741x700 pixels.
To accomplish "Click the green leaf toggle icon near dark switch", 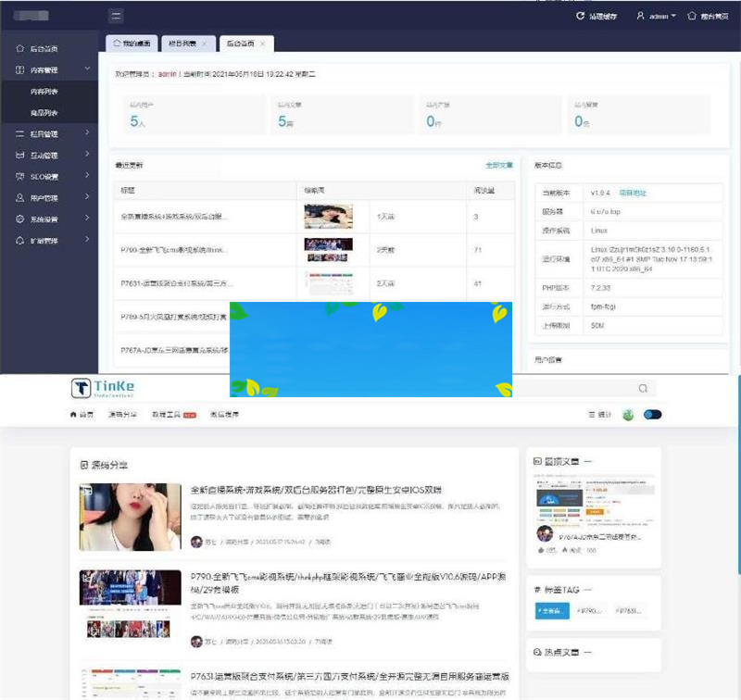I will click(627, 414).
